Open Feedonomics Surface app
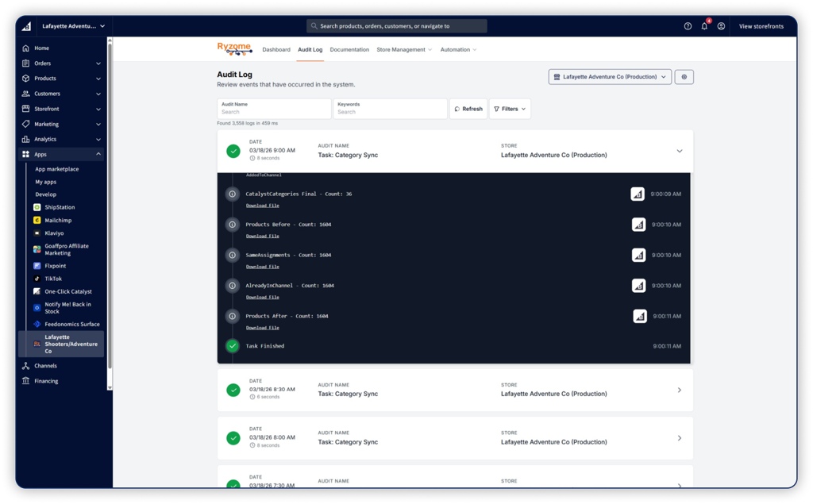The image size is (813, 504). coord(71,324)
